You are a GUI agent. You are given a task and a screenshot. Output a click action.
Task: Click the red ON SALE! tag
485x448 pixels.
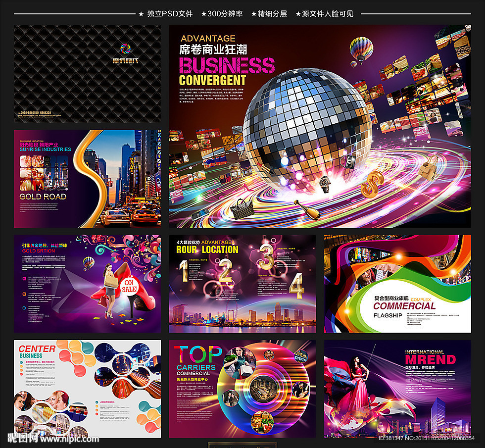coord(129,286)
